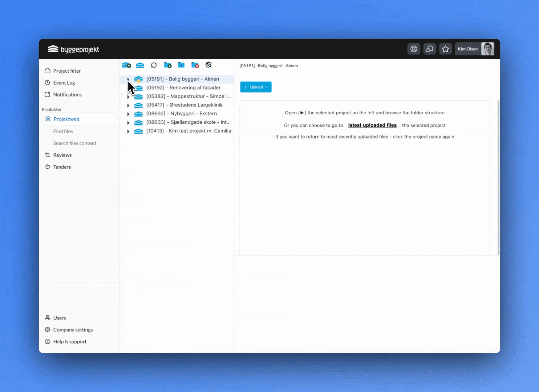Open the support wheel icon top right

[414, 49]
